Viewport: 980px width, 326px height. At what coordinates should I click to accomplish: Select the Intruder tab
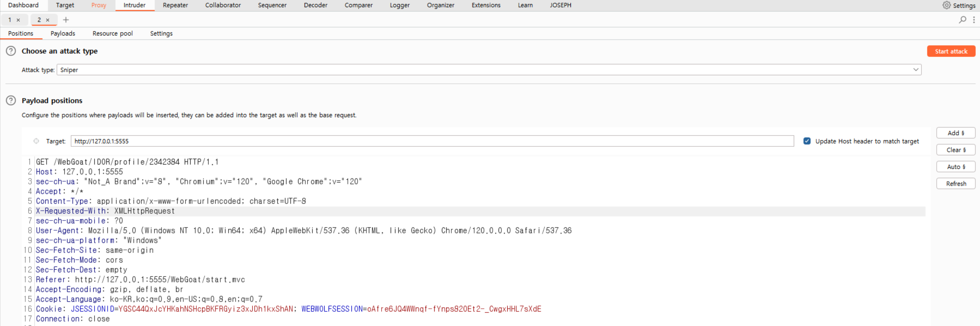[x=134, y=5]
